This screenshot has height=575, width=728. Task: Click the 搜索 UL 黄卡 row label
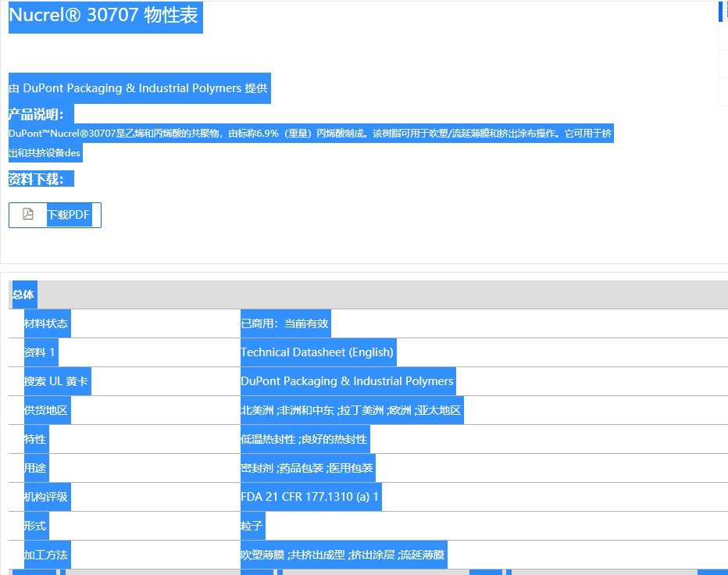[56, 381]
